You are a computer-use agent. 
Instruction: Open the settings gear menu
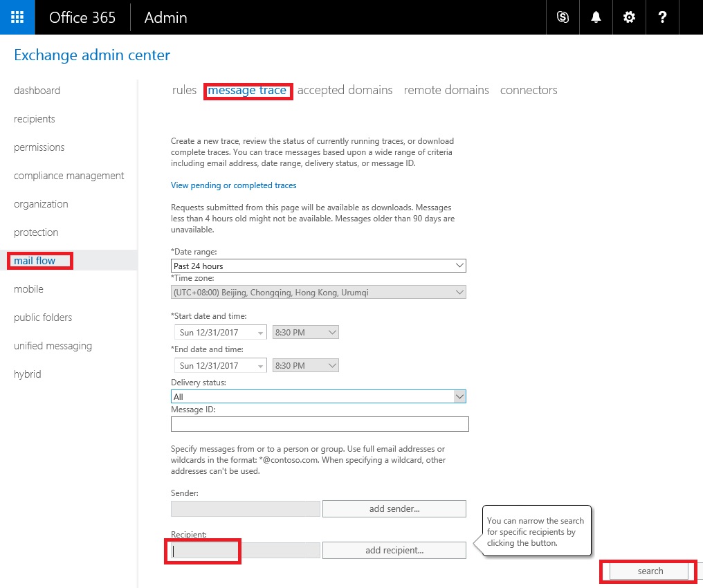628,17
